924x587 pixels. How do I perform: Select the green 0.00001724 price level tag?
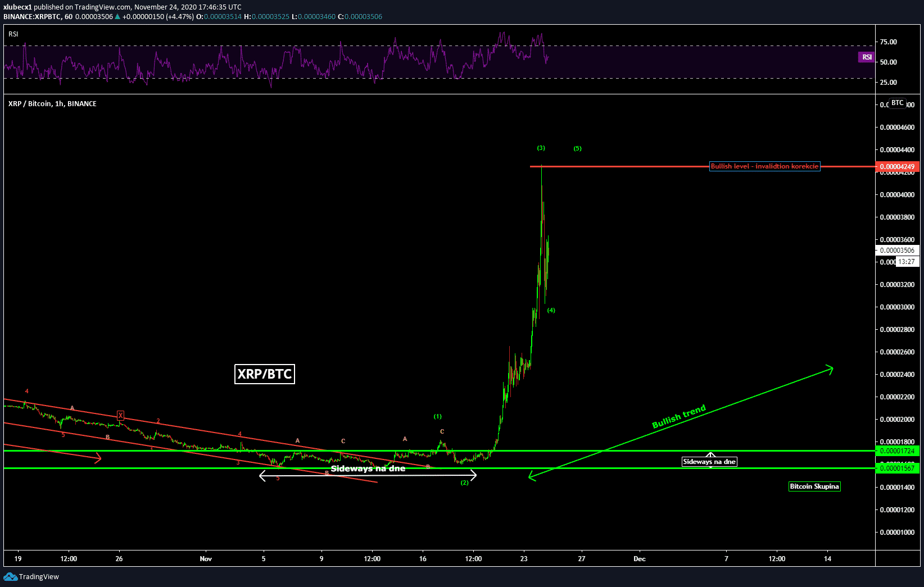[x=897, y=451]
